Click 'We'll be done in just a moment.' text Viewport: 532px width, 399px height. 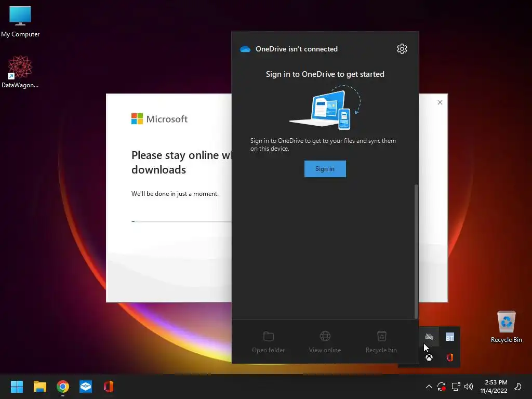tap(175, 194)
